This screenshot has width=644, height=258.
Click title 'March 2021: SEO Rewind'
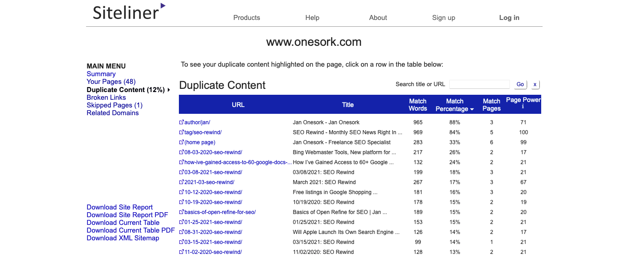(324, 182)
